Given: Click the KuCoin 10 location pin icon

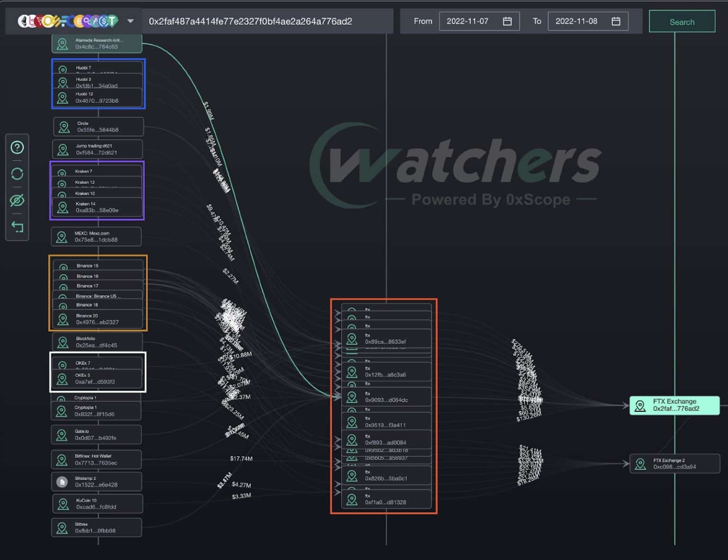Looking at the screenshot, I should point(63,504).
